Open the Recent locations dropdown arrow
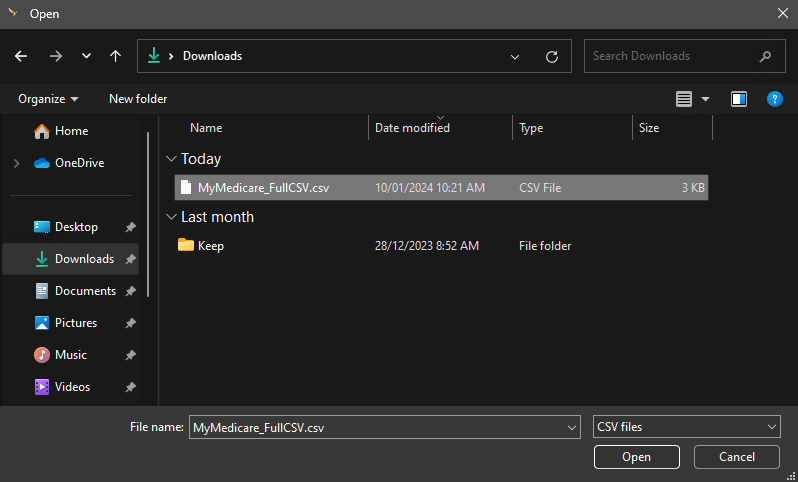 (x=86, y=56)
